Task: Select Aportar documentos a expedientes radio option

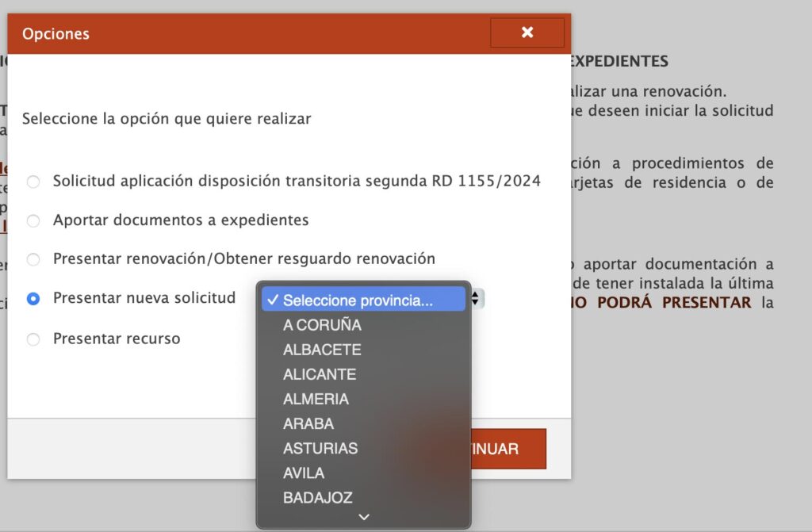Action: pos(33,220)
